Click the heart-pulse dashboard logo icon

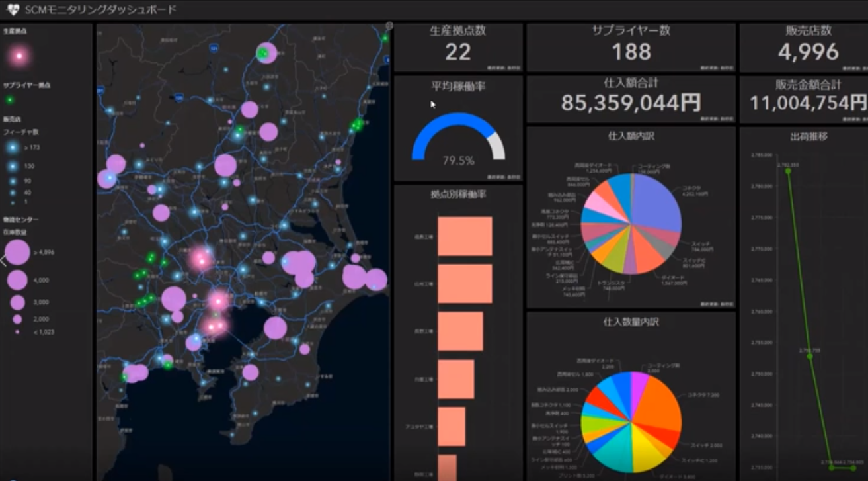pos(13,9)
